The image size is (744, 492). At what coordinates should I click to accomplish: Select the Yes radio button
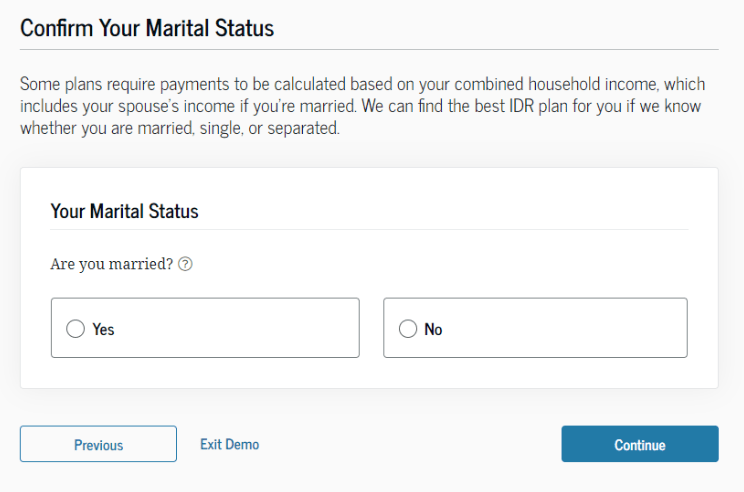(x=75, y=329)
